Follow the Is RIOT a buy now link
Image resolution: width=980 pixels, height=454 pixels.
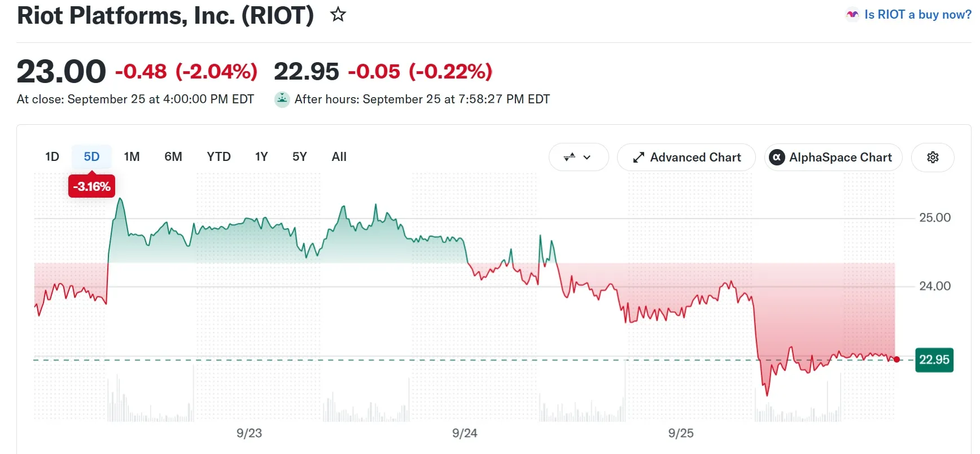pyautogui.click(x=918, y=15)
